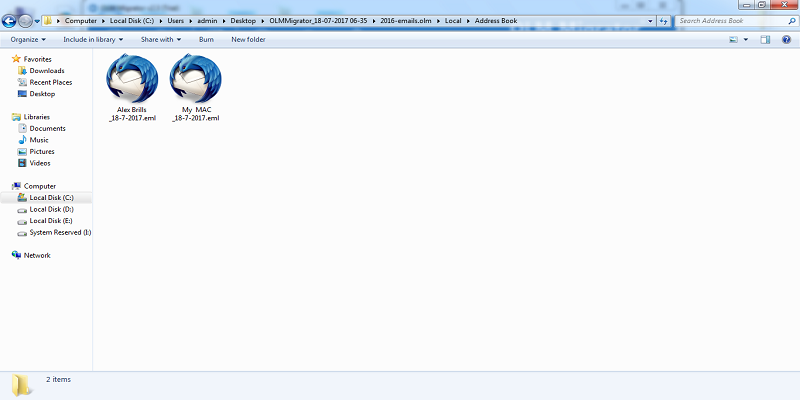Click admin in the address breadcrumb
The height and width of the screenshot is (400, 800).
(x=207, y=21)
